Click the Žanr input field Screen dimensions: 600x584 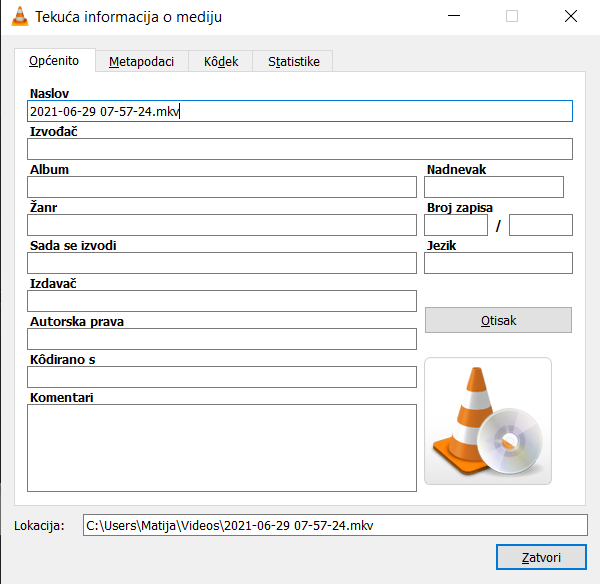pos(221,225)
